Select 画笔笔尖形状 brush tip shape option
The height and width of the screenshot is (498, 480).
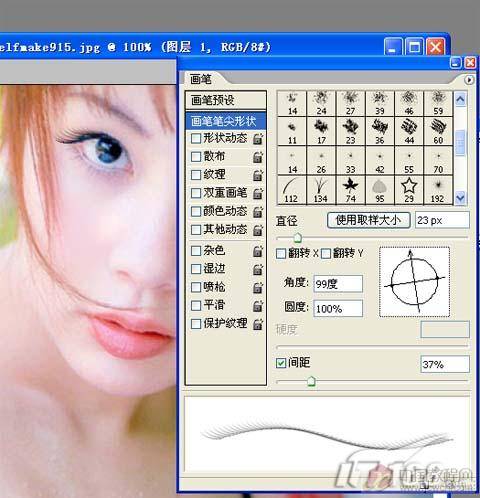(226, 121)
